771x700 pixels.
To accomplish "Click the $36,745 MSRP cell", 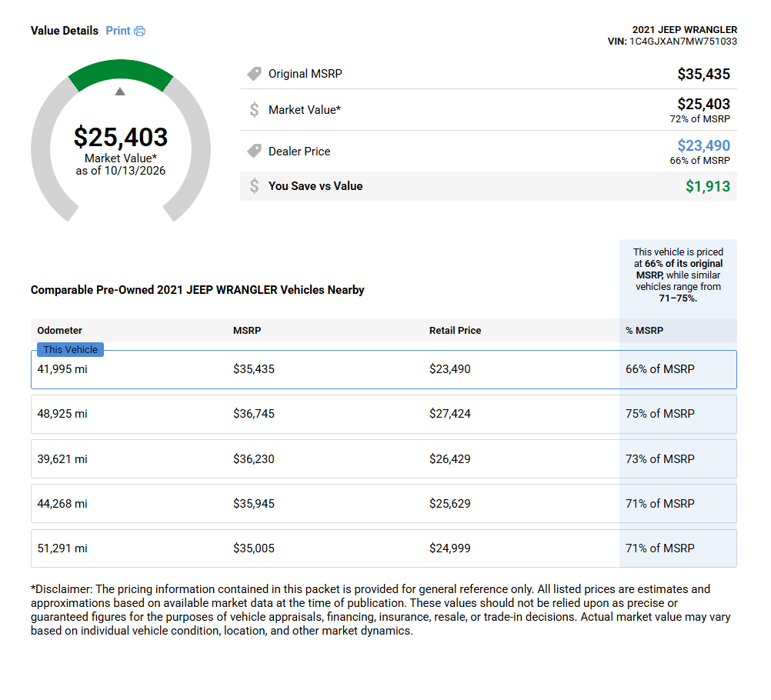I will click(254, 414).
